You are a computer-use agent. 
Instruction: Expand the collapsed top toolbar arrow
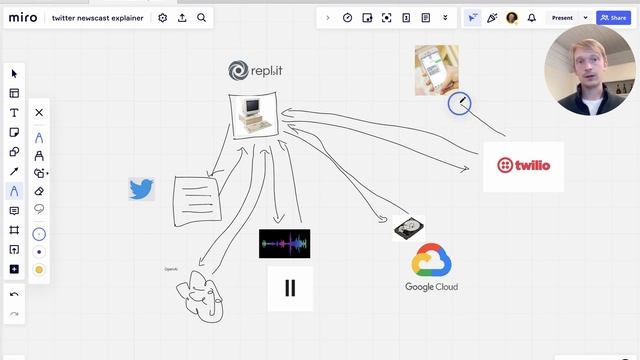click(328, 18)
